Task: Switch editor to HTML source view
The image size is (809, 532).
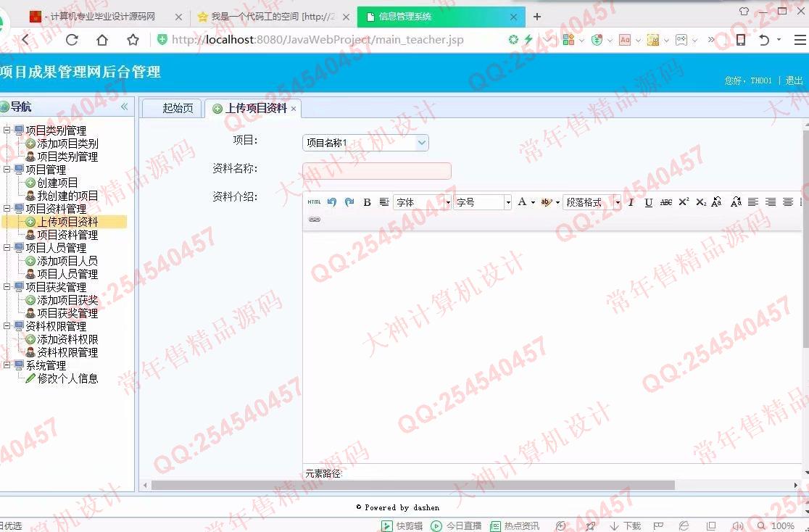Action: click(x=314, y=202)
